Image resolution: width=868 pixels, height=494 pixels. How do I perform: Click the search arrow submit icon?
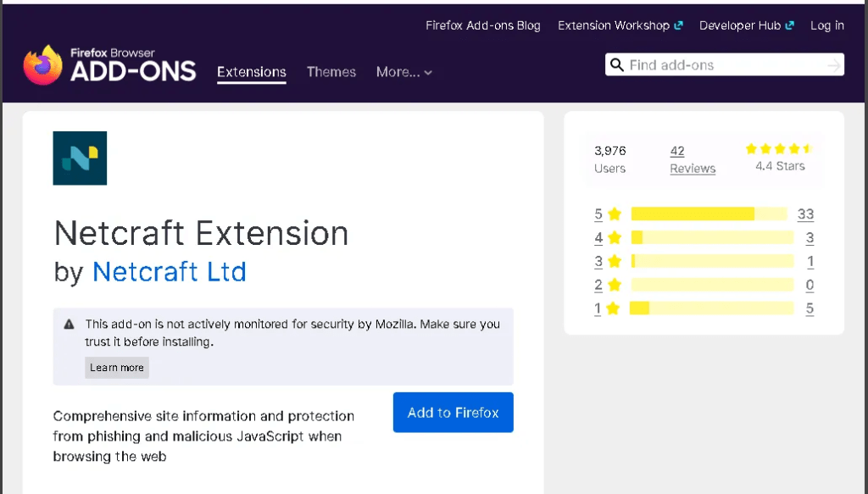click(x=834, y=65)
